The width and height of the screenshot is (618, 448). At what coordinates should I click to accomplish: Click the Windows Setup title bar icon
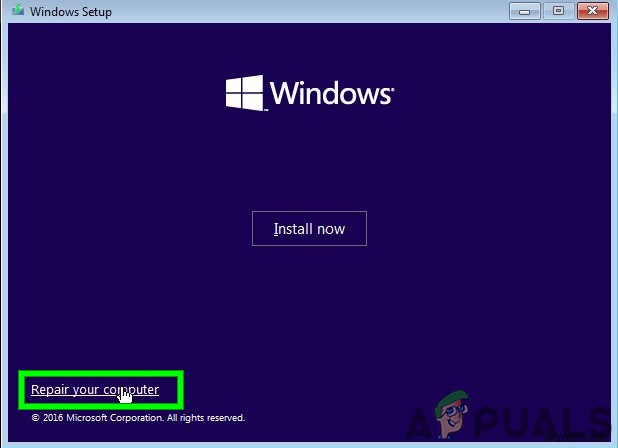pos(18,11)
